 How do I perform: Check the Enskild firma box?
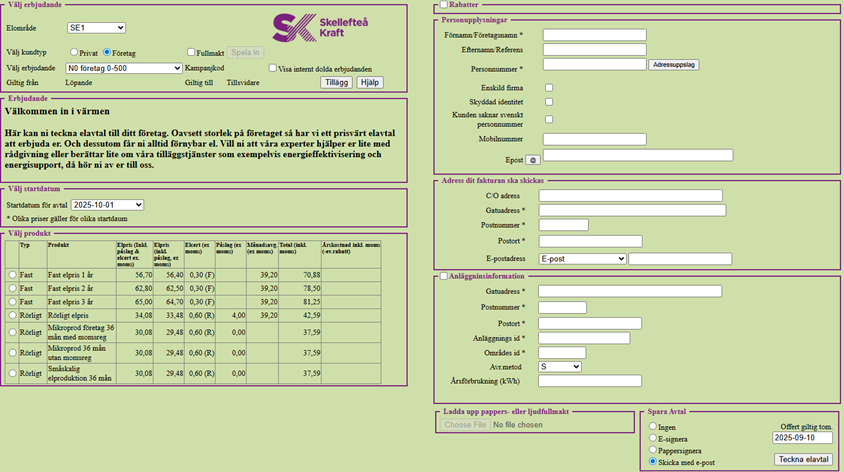coord(549,88)
